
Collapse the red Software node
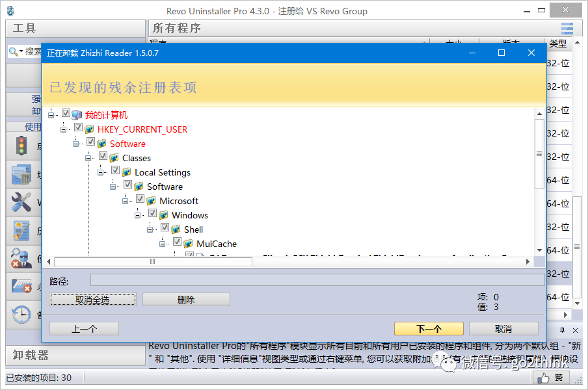point(75,144)
